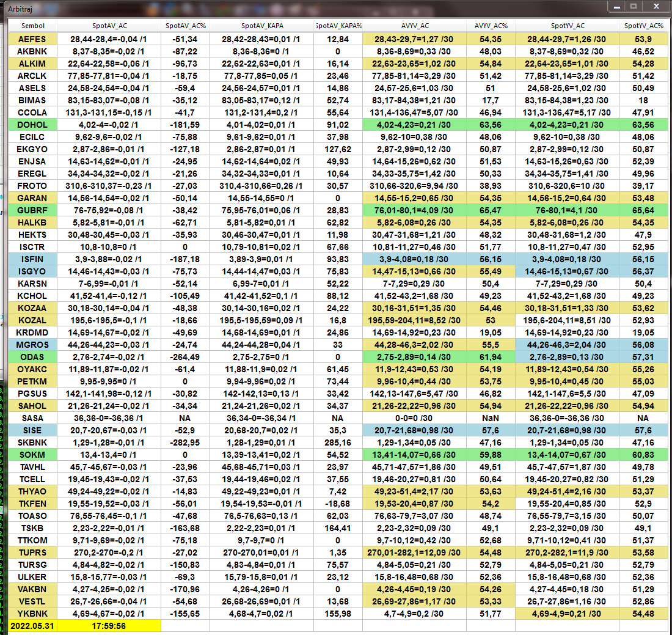Image resolution: width=672 pixels, height=635 pixels.
Task: Select the ISGYO symbol cell
Action: (32, 271)
